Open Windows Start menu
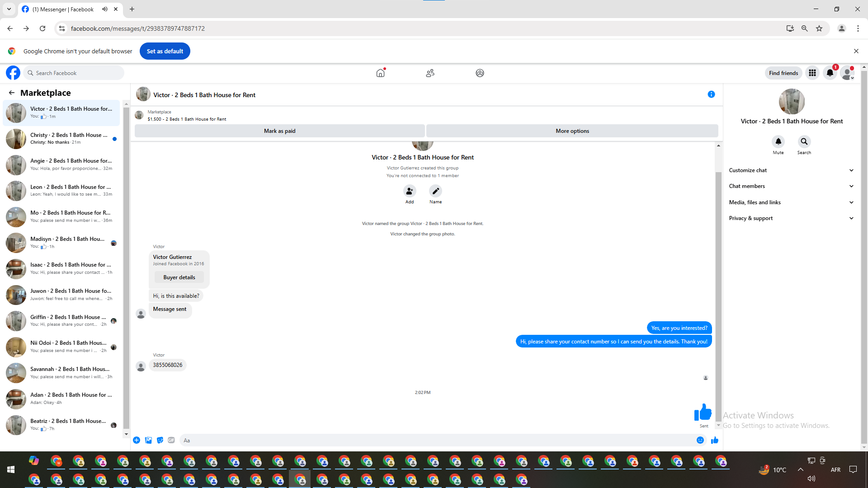 click(11, 470)
